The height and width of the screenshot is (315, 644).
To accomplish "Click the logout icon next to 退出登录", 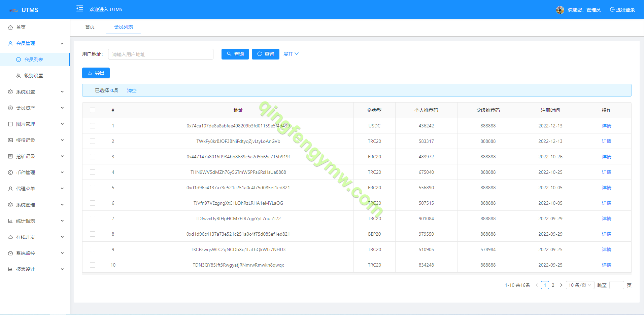I will pyautogui.click(x=612, y=9).
